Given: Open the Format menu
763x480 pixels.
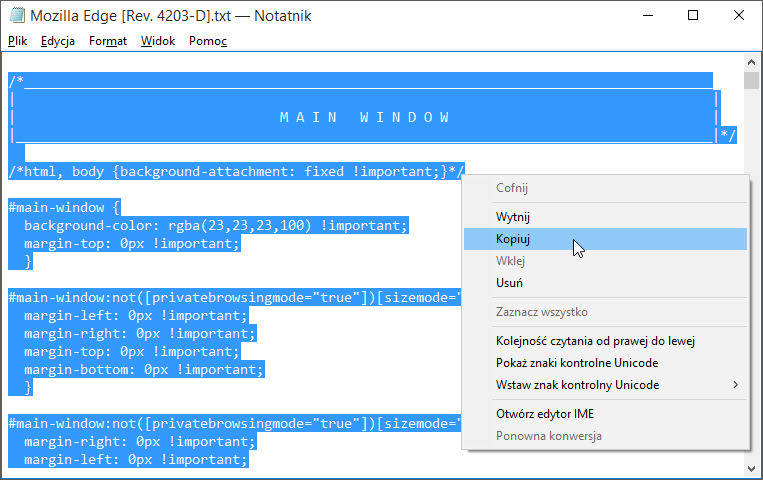Looking at the screenshot, I should click(108, 41).
